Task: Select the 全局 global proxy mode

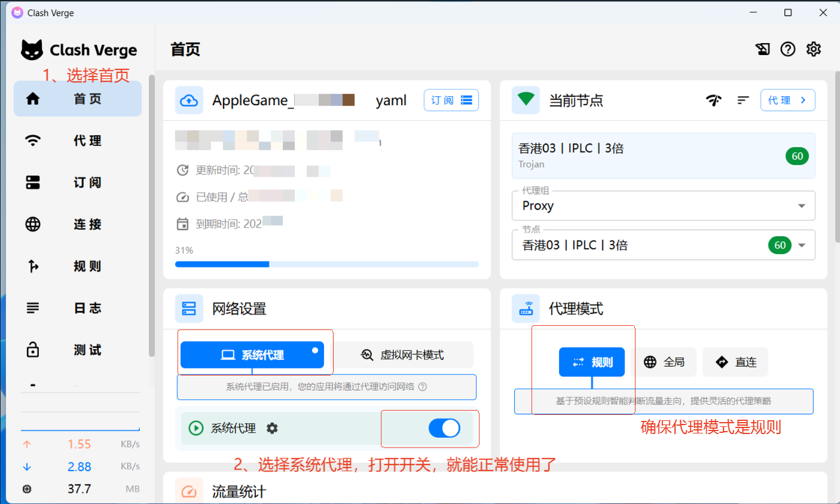Action: pos(664,362)
